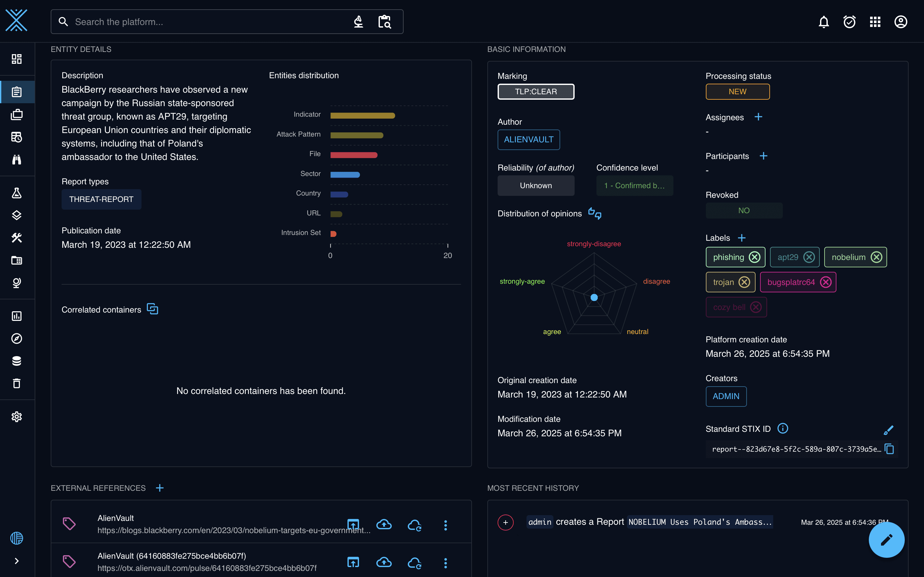Remove the nobelium label

tap(876, 257)
